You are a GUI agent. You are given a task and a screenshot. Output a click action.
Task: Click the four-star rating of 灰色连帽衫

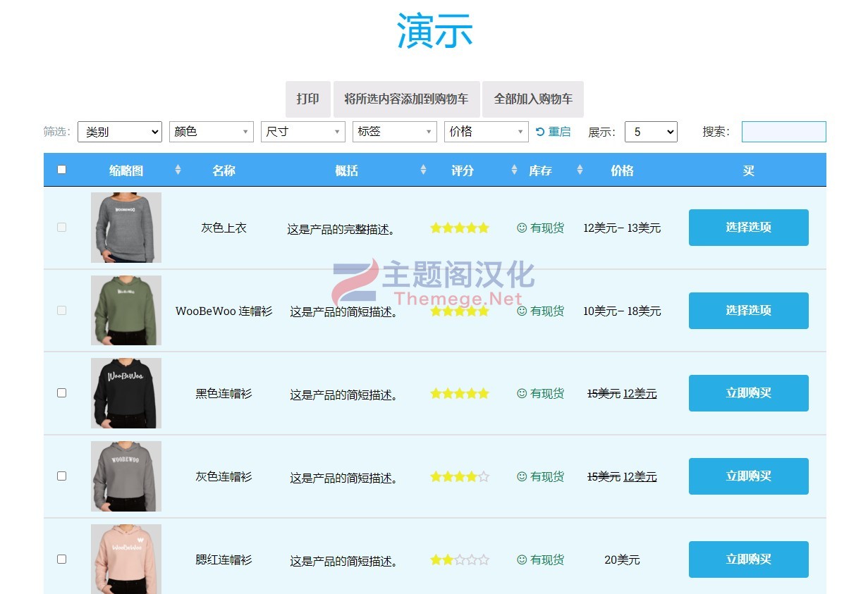coord(460,476)
